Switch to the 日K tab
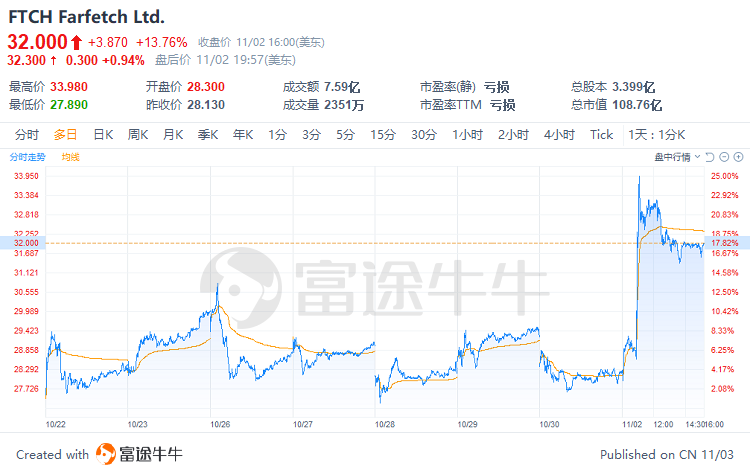This screenshot has height=475, width=750. point(103,135)
